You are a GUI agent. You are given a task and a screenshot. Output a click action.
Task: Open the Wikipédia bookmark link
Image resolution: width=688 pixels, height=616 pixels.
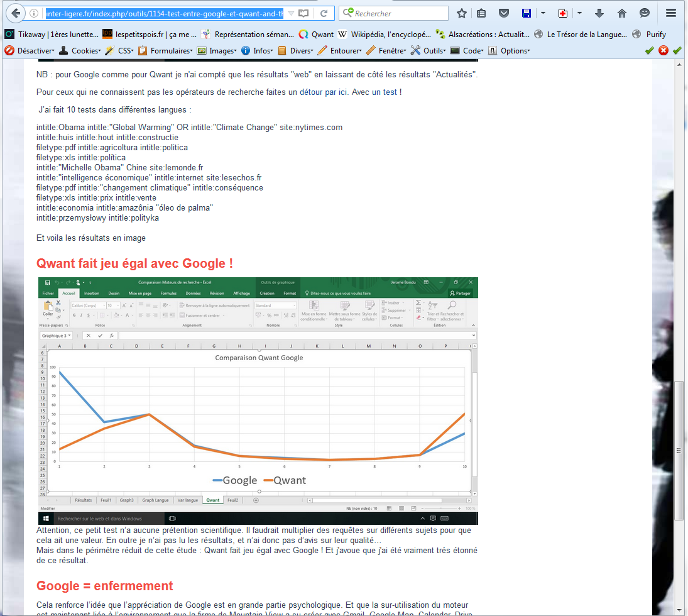[385, 35]
